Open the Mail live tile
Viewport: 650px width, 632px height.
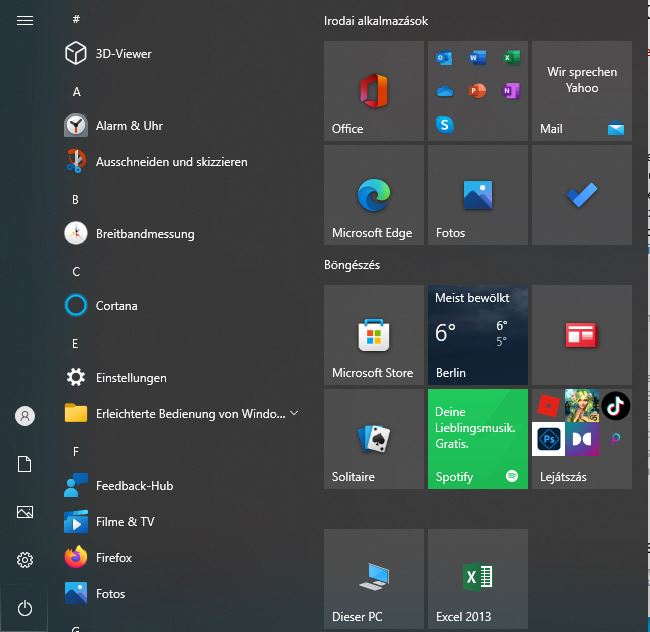click(582, 91)
